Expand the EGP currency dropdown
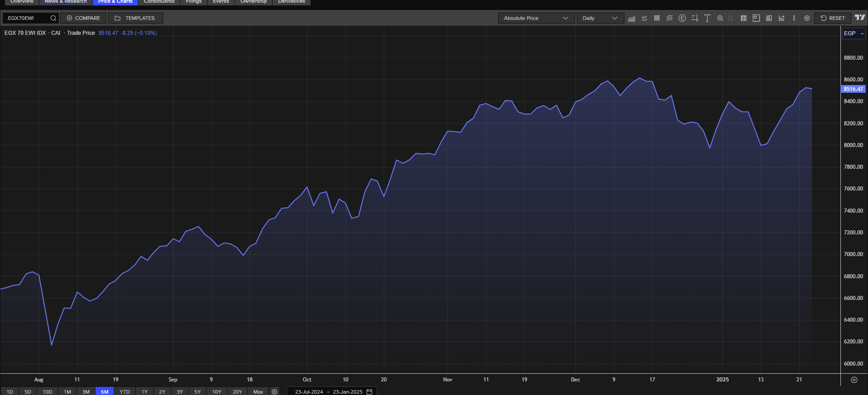Viewport: 868px width, 395px height. click(854, 33)
